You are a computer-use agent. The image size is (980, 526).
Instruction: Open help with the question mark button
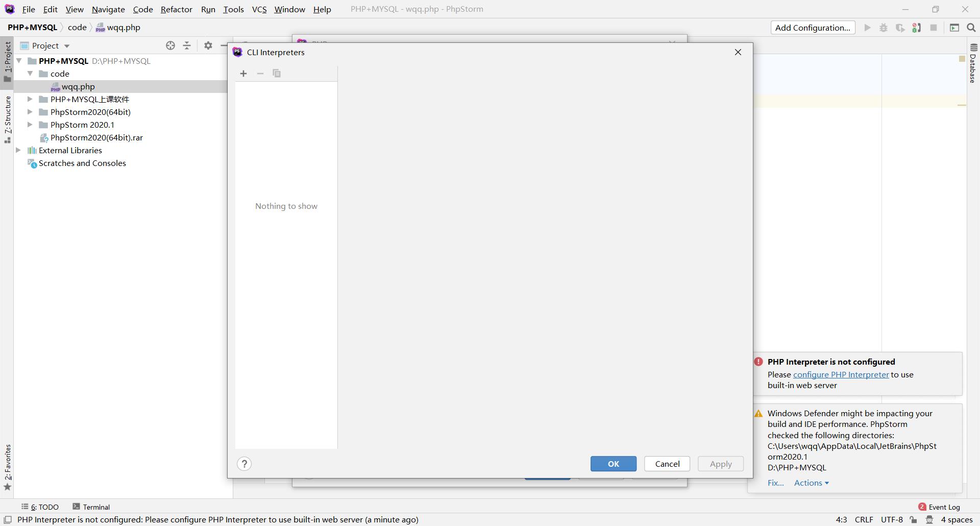click(244, 464)
